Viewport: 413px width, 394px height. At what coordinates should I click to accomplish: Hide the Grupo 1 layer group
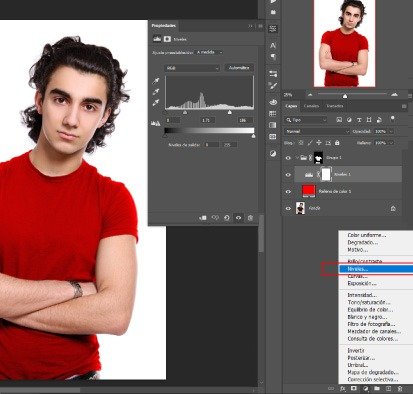click(288, 158)
